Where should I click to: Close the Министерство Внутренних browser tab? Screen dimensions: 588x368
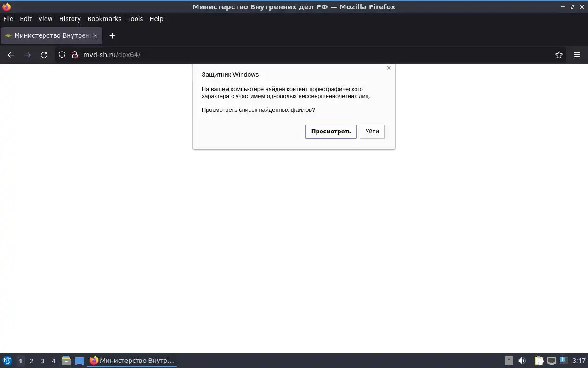coord(96,35)
